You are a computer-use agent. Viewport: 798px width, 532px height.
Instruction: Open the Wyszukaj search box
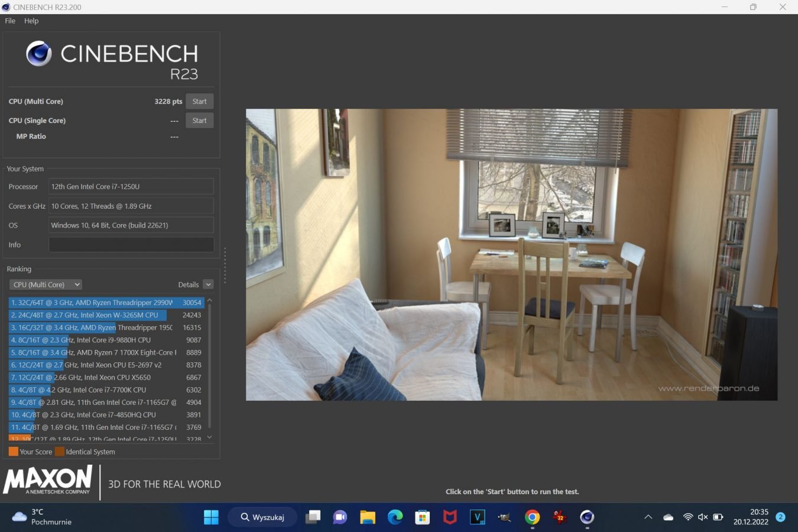262,517
